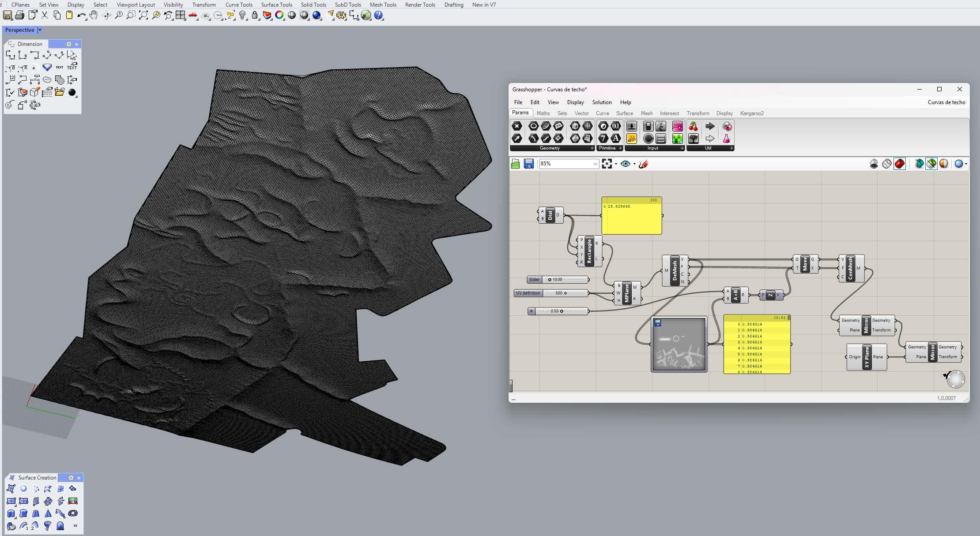Open the Rhino help question mark icon
The width and height of the screenshot is (980, 536).
[378, 15]
